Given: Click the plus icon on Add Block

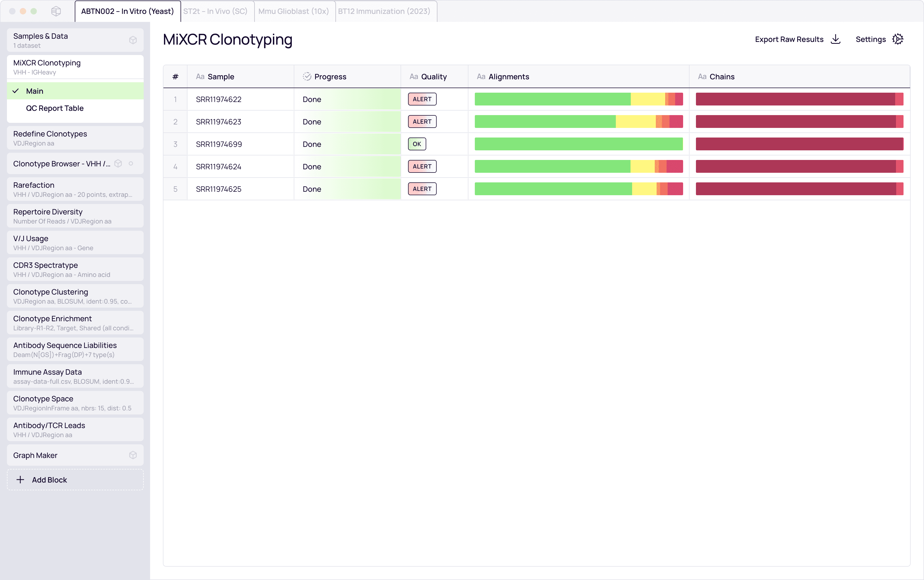Looking at the screenshot, I should coord(20,480).
